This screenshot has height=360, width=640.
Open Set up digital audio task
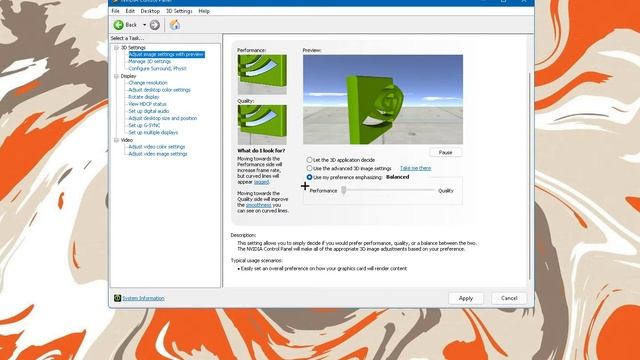point(149,111)
